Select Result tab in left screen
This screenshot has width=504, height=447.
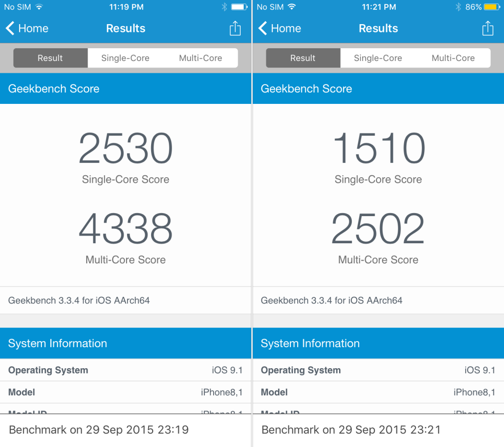[51, 58]
